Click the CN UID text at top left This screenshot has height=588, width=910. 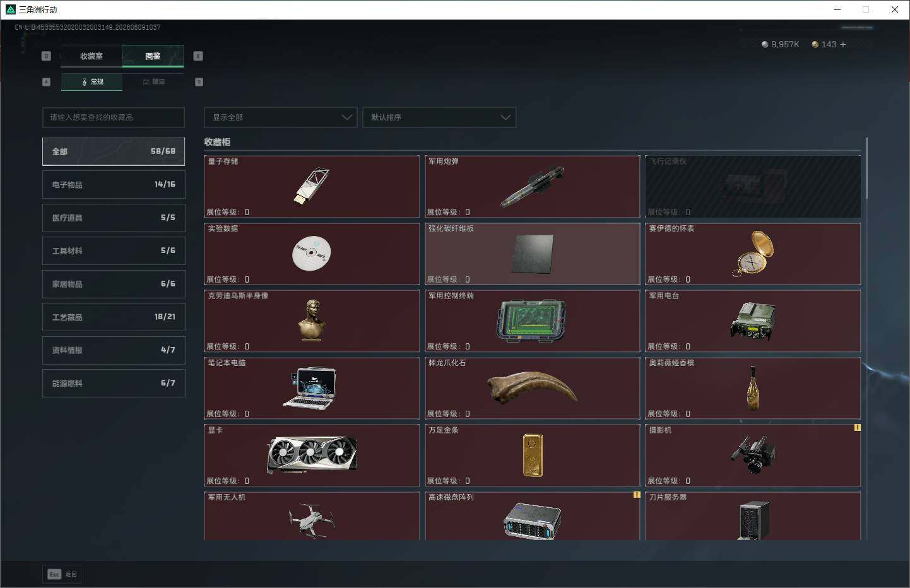click(x=88, y=27)
